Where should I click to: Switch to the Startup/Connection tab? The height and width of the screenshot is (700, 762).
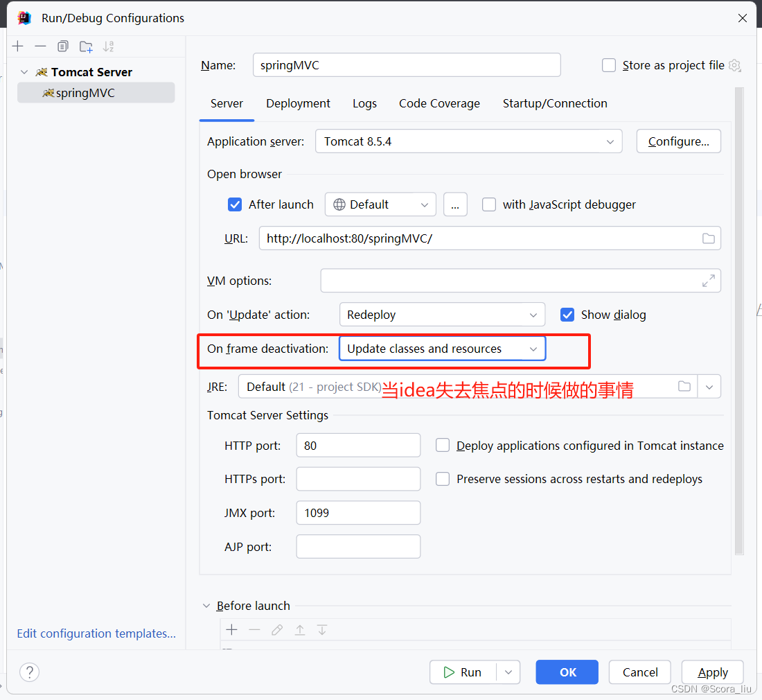pos(555,103)
